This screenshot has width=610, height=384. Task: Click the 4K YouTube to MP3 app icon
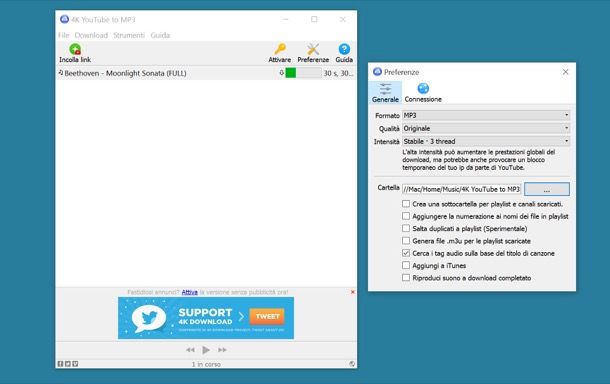pyautogui.click(x=64, y=19)
